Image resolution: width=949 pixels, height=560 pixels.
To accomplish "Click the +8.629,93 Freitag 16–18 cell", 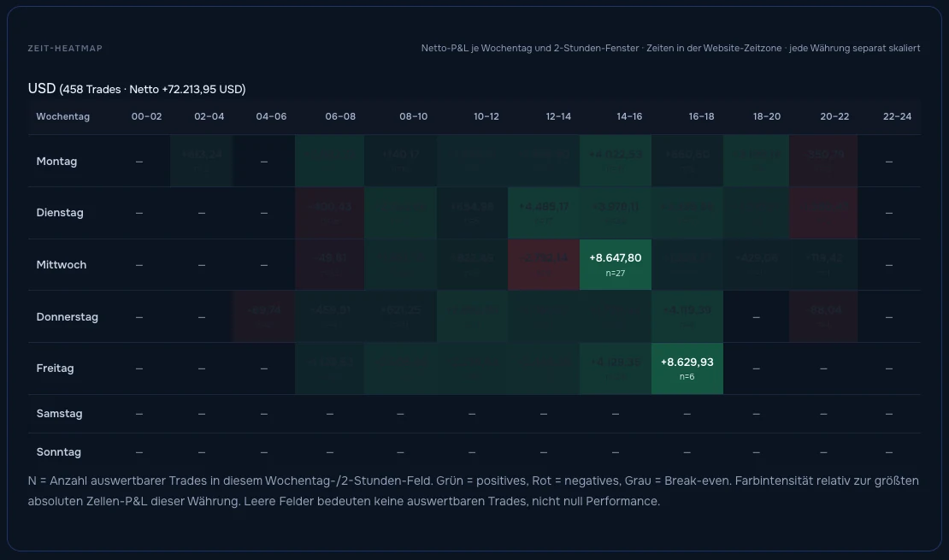I will pyautogui.click(x=687, y=368).
